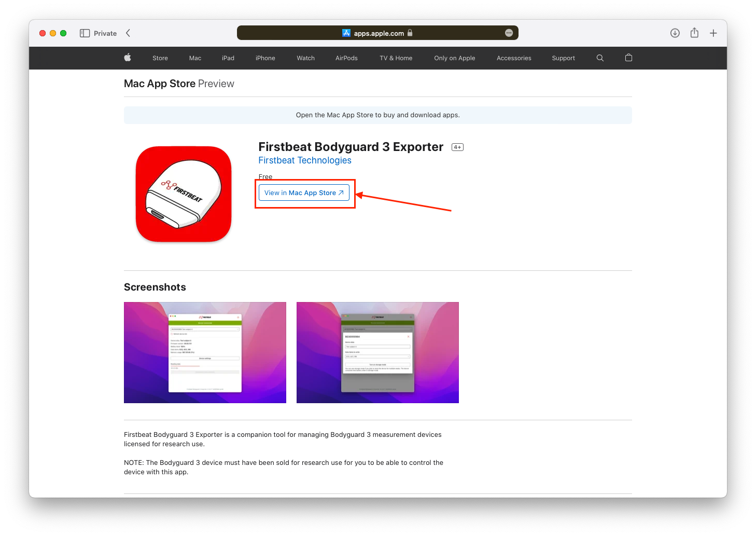This screenshot has height=536, width=756.
Task: Click the 4+ age rating badge
Action: pyautogui.click(x=457, y=147)
